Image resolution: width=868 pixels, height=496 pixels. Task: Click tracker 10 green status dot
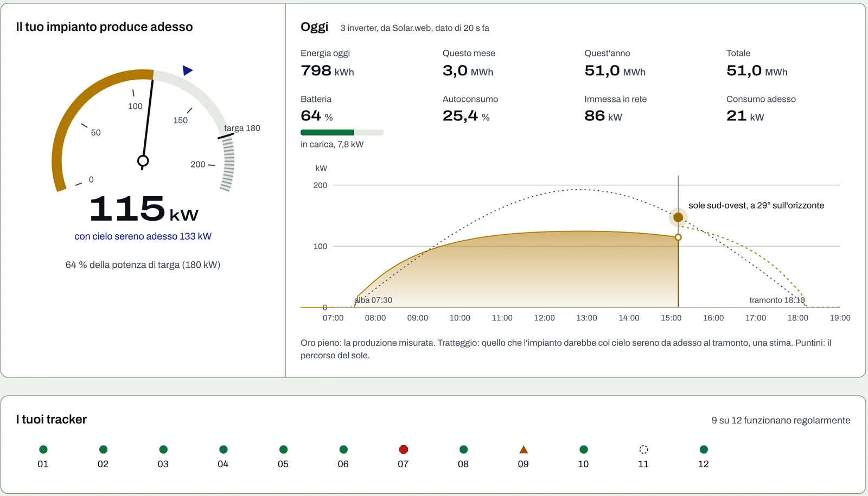[x=584, y=449]
